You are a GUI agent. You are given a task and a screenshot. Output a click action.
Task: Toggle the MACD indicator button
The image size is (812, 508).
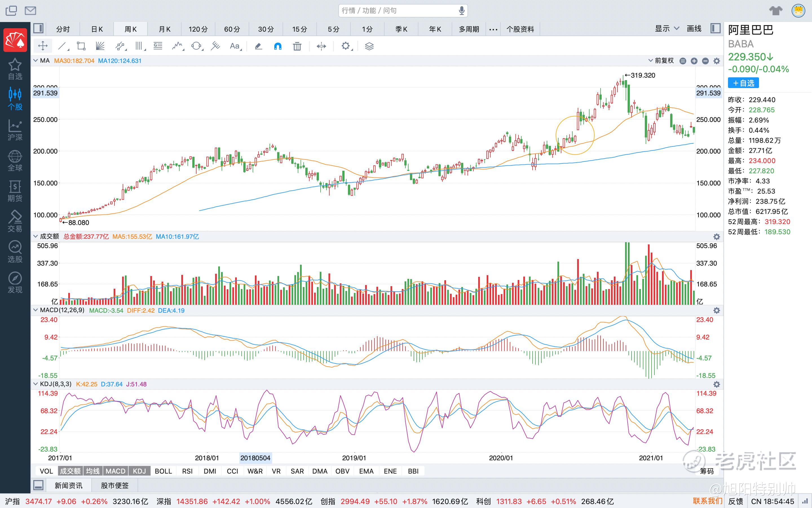115,471
